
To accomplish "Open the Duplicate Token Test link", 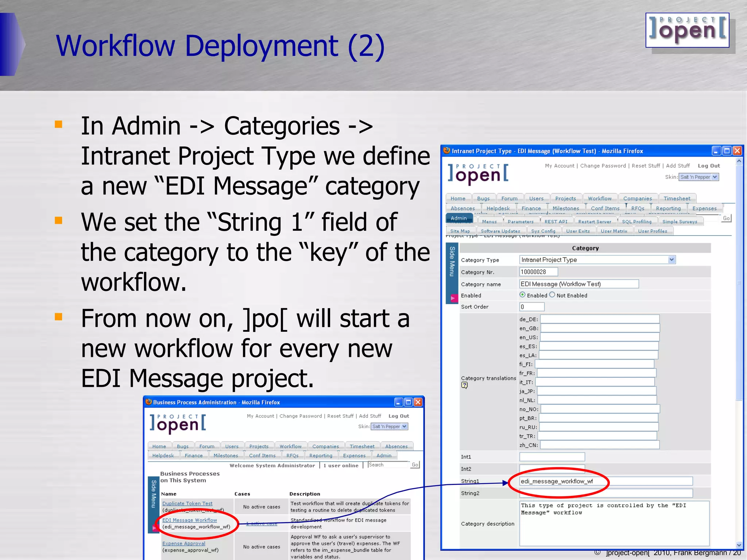I will click(187, 503).
